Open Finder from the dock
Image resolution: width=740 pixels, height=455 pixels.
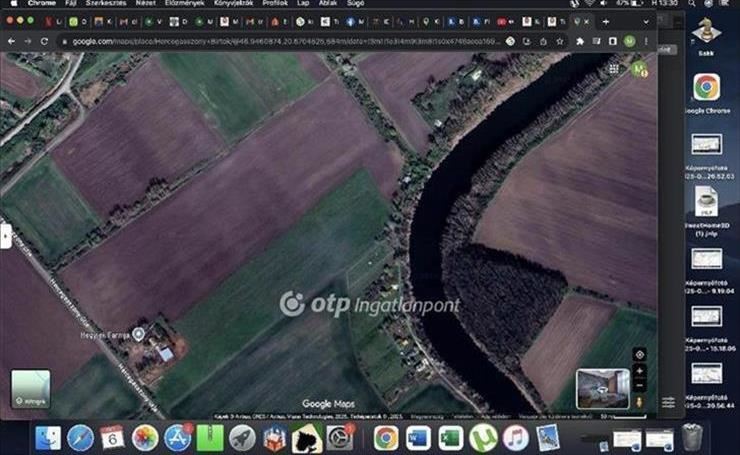(47, 437)
